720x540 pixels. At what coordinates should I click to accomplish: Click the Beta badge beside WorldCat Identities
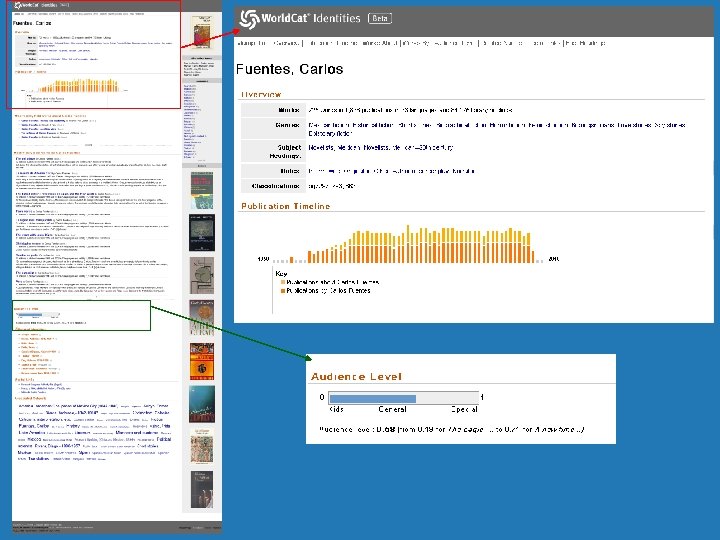click(x=380, y=18)
